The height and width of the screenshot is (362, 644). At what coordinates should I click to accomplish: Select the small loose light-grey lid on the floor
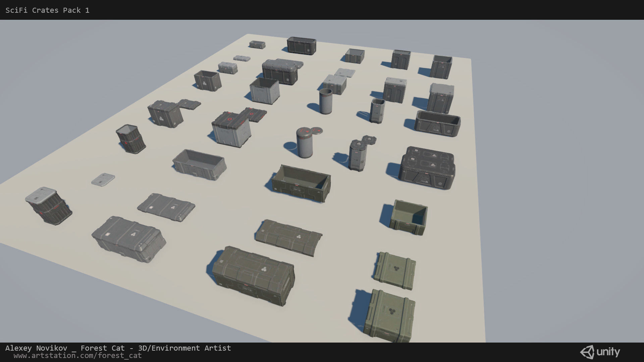103,180
